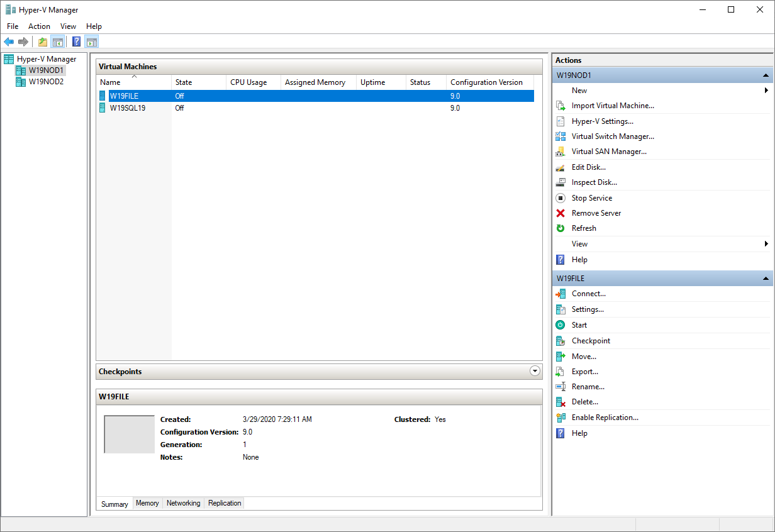This screenshot has width=775, height=532.
Task: Click the green Refresh icon
Action: click(560, 228)
